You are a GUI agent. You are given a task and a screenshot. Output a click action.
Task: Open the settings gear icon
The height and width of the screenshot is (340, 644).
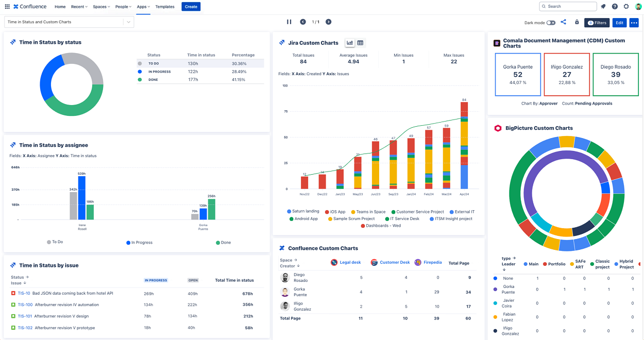(x=626, y=7)
